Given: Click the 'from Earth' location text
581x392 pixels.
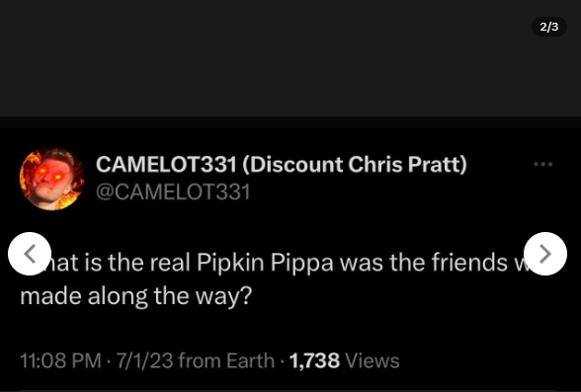Looking at the screenshot, I should click(226, 360).
